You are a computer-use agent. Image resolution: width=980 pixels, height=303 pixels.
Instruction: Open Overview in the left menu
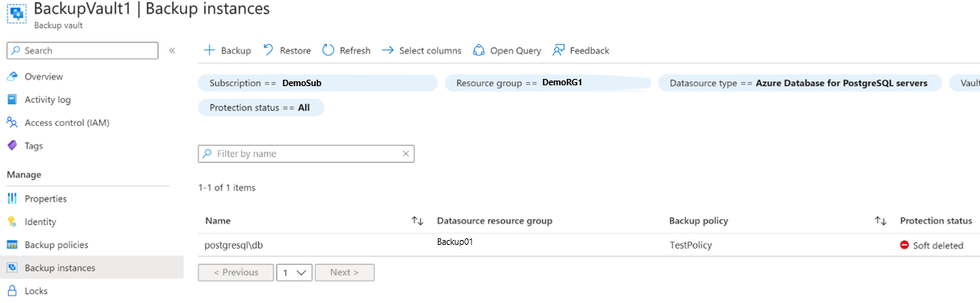tap(44, 77)
